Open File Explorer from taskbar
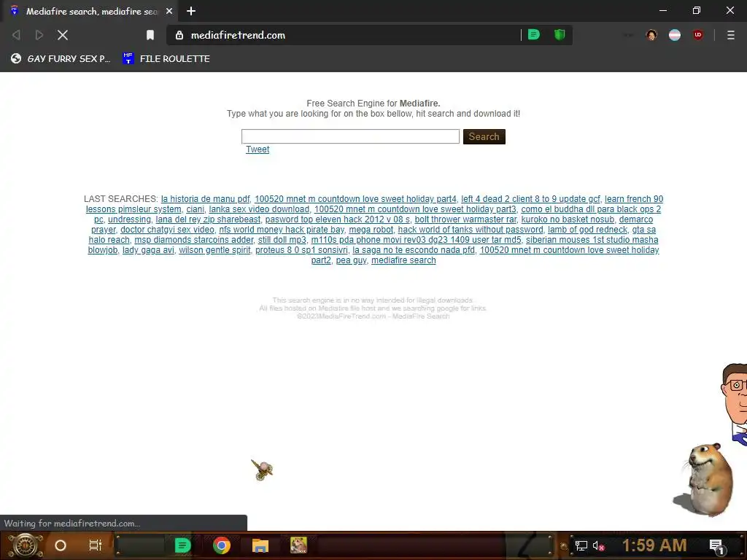Viewport: 747px width, 560px height. [x=260, y=545]
